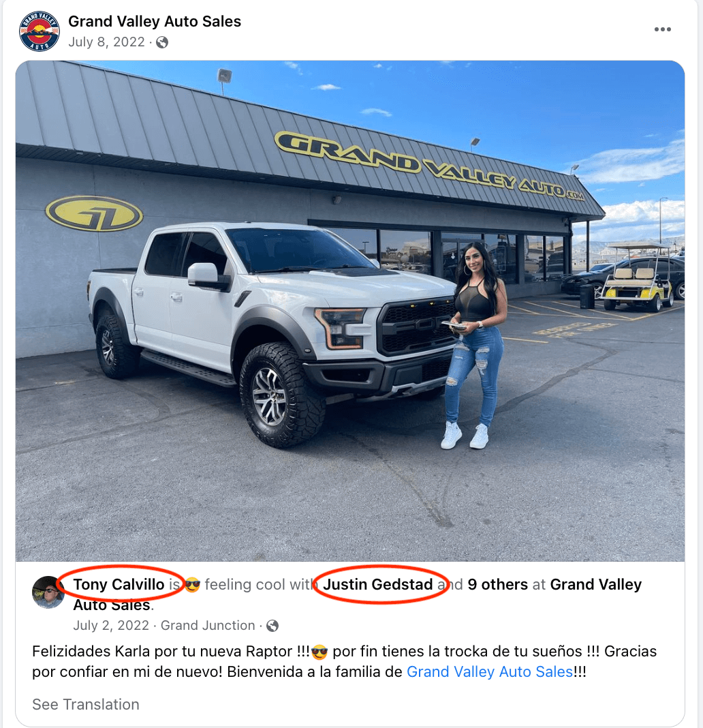Click Grand Valley Auto Sales profile logo
Screen dimensions: 703x728
[39, 31]
